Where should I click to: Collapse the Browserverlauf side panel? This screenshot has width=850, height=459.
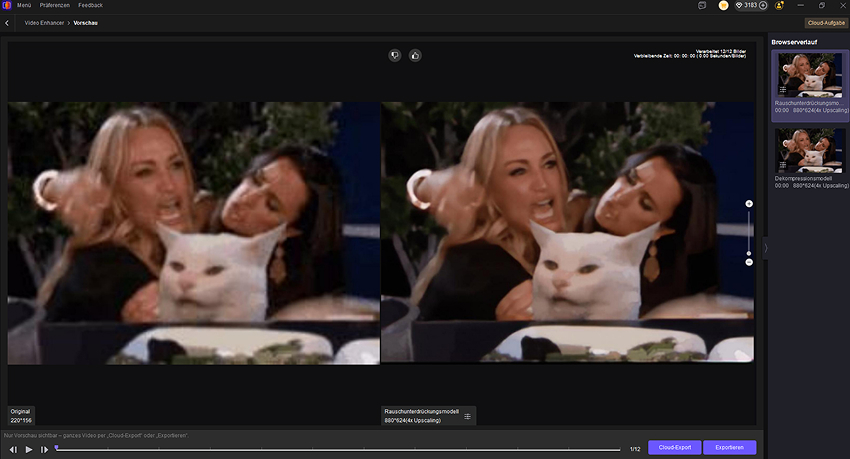click(x=765, y=248)
